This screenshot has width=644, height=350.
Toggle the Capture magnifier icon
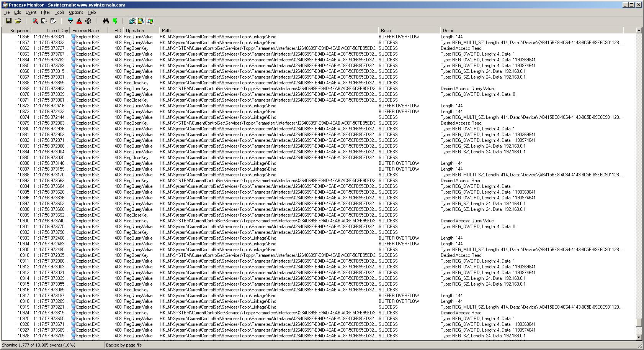tap(35, 21)
